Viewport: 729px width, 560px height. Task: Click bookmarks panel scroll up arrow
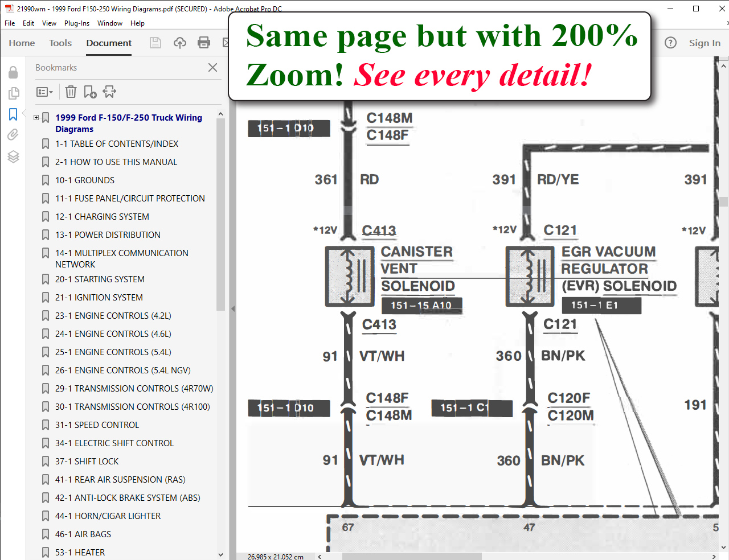click(220, 114)
